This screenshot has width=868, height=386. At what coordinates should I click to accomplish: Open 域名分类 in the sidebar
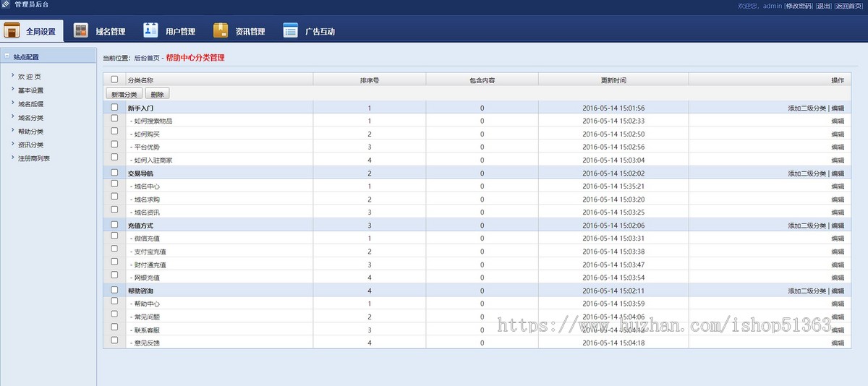[x=30, y=117]
